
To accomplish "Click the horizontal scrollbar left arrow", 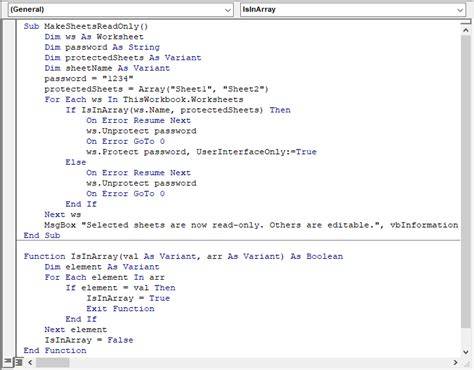I will pos(30,362).
